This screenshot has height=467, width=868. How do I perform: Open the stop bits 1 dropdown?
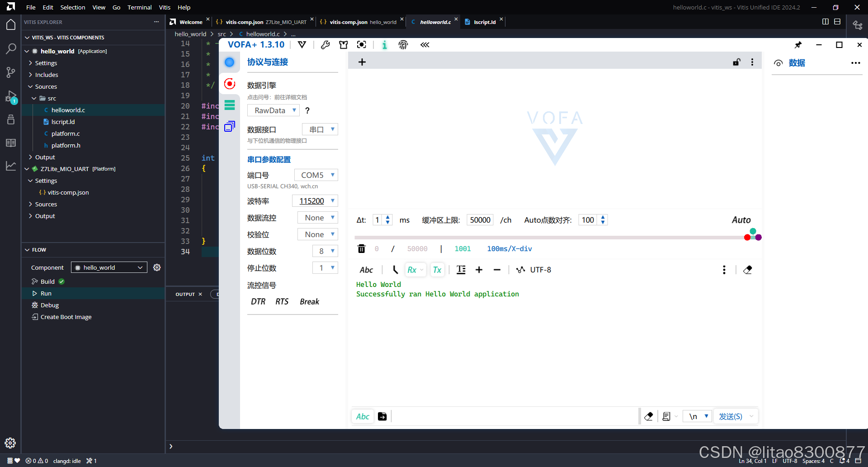point(325,268)
